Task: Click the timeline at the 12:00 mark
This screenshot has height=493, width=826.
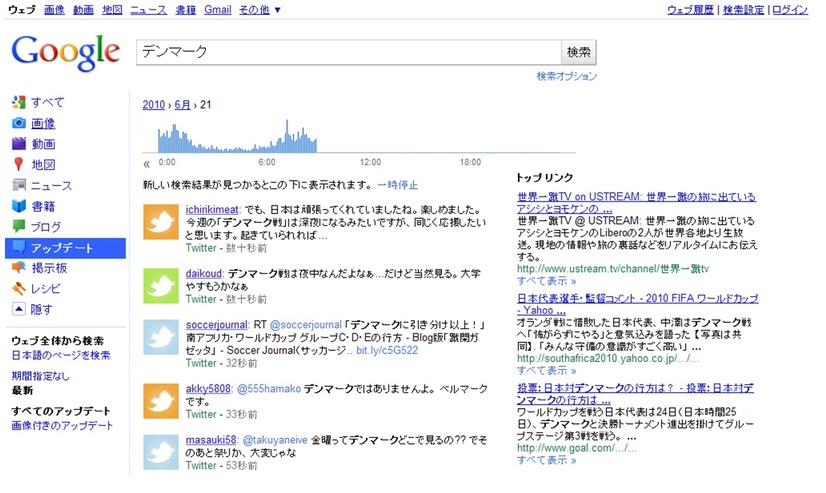Action: click(370, 162)
